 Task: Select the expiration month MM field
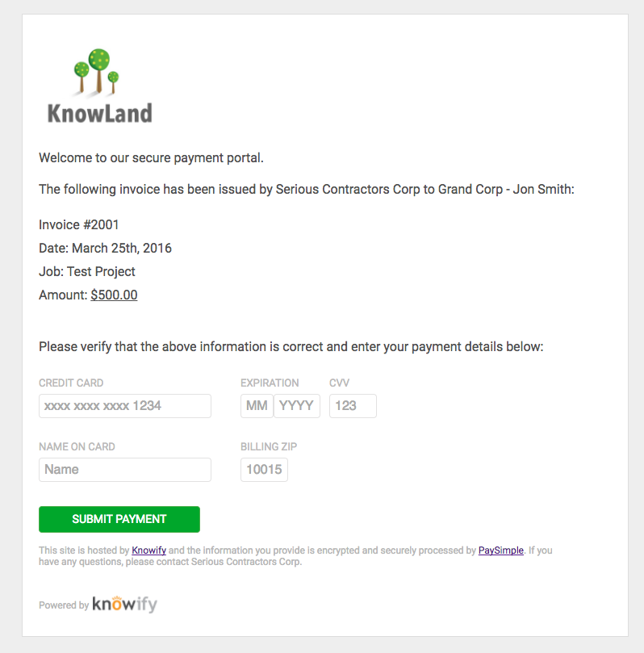click(257, 406)
